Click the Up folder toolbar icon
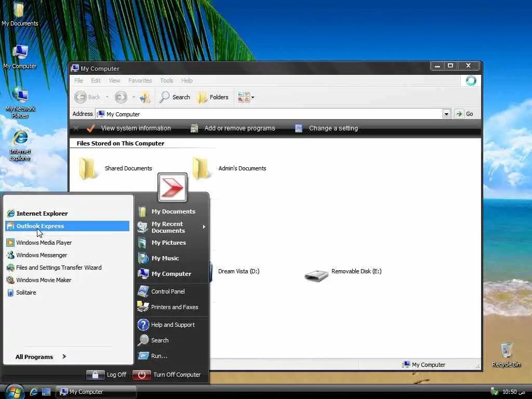This screenshot has width=532, height=399. tap(145, 97)
